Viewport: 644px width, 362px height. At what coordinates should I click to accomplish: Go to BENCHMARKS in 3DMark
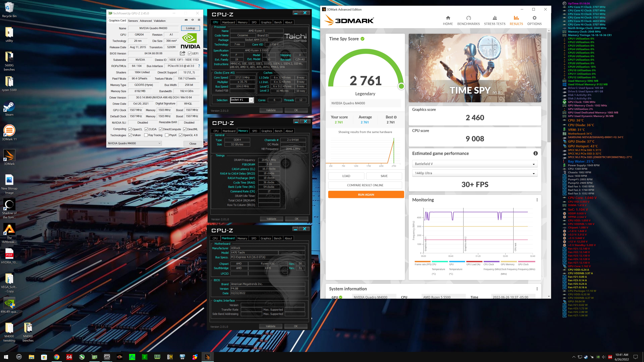[x=469, y=20]
